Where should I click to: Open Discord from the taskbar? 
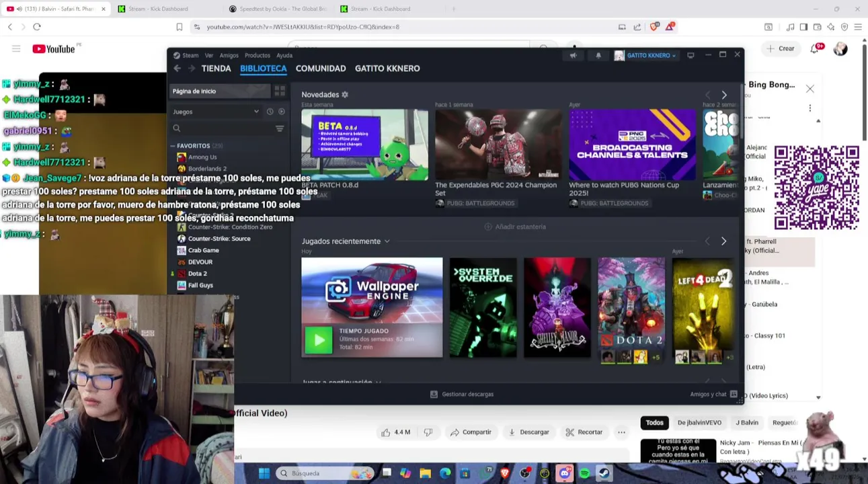(564, 473)
